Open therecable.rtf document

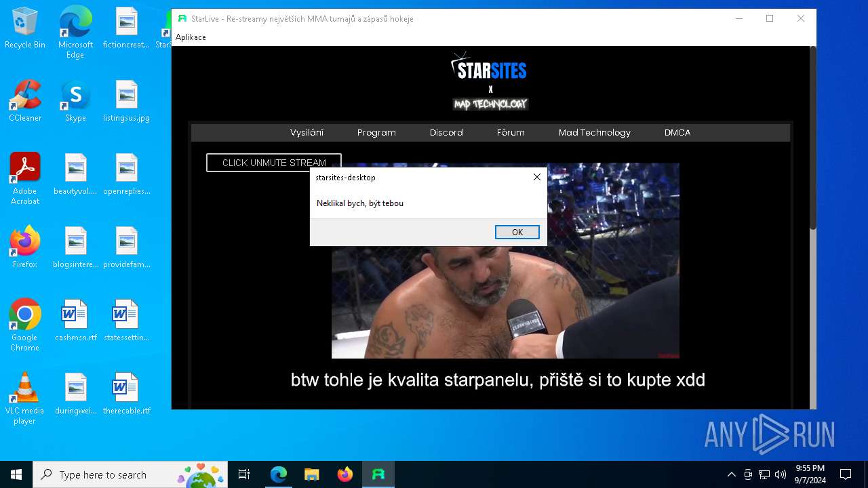(126, 394)
